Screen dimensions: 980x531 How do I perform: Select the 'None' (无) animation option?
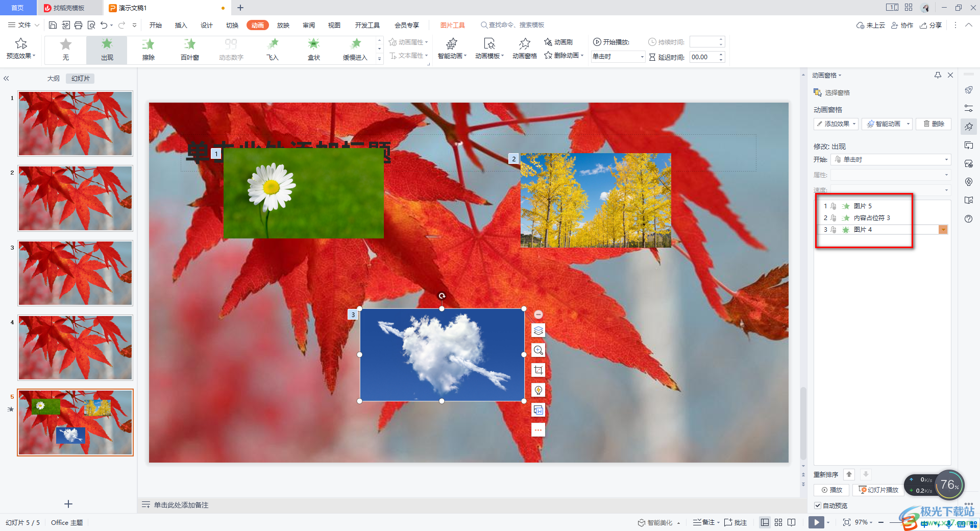(65, 50)
